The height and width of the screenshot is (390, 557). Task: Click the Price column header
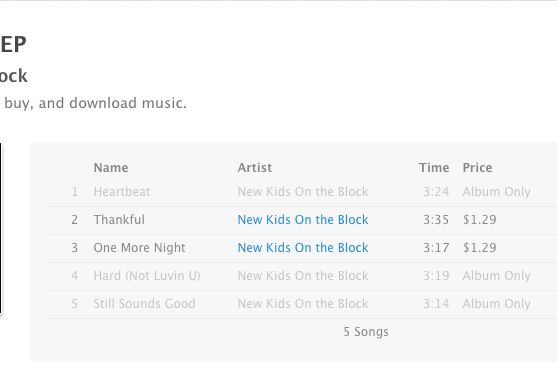477,168
